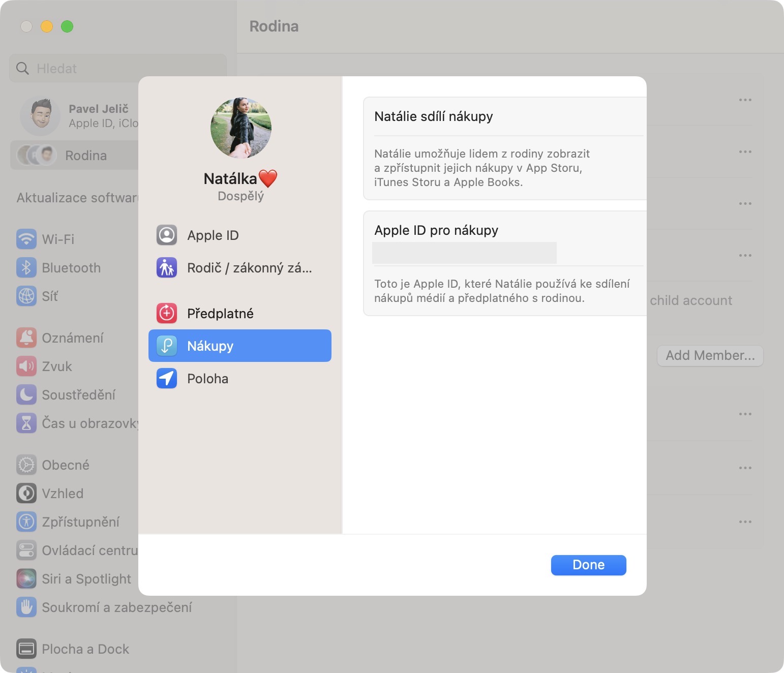Select Oznámení in the sidebar

click(x=73, y=338)
